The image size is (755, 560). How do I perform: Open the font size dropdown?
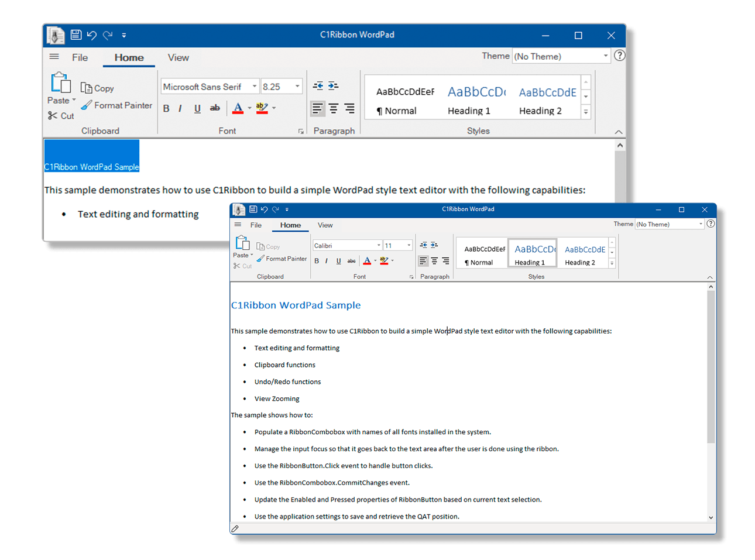tap(297, 86)
